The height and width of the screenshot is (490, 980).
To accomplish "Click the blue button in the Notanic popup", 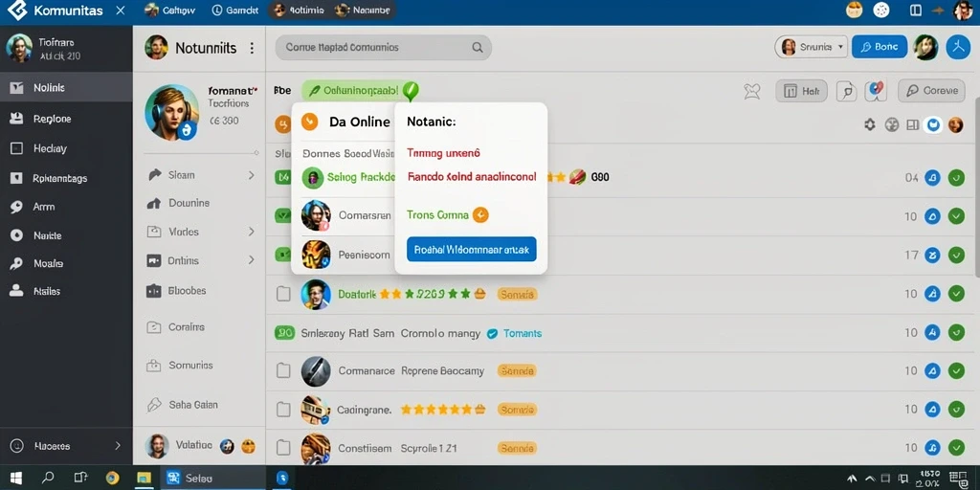I will click(x=471, y=250).
